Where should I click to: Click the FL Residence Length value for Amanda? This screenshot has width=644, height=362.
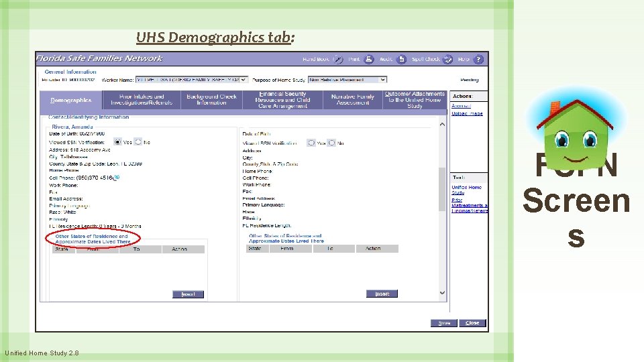tap(120, 226)
